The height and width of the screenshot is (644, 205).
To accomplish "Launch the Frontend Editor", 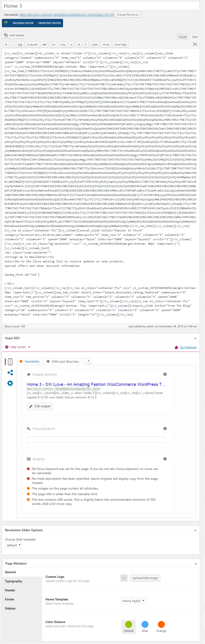I will 49,23.
